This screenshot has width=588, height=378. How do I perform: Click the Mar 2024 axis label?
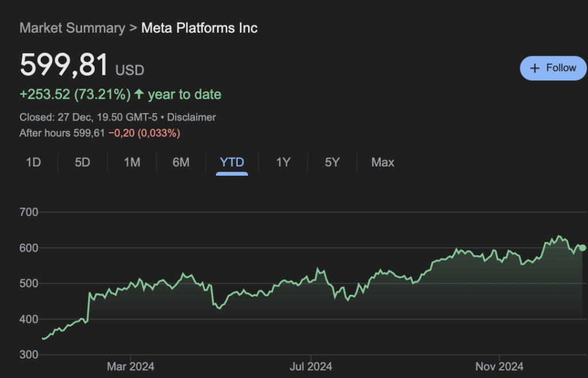click(130, 366)
